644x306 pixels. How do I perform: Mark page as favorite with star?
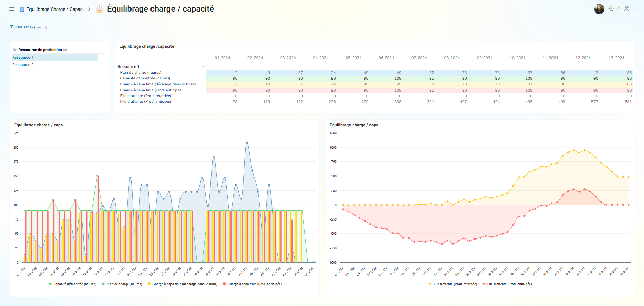click(x=619, y=9)
